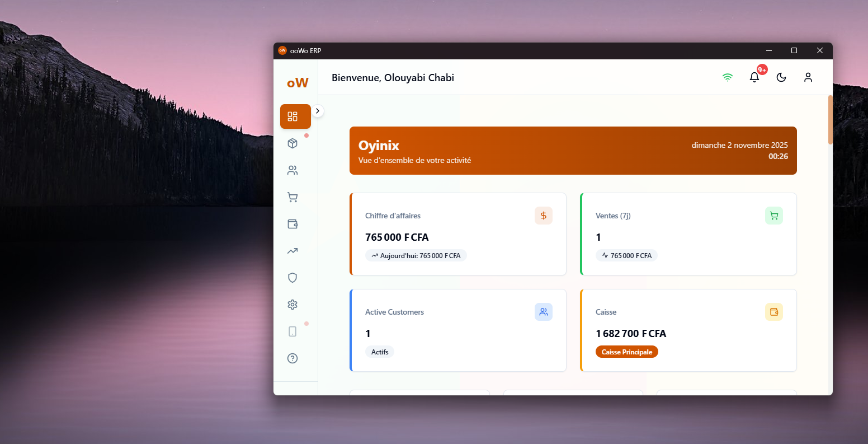This screenshot has width=868, height=444.
Task: Open the Caisse module (wallet icon)
Action: point(292,224)
